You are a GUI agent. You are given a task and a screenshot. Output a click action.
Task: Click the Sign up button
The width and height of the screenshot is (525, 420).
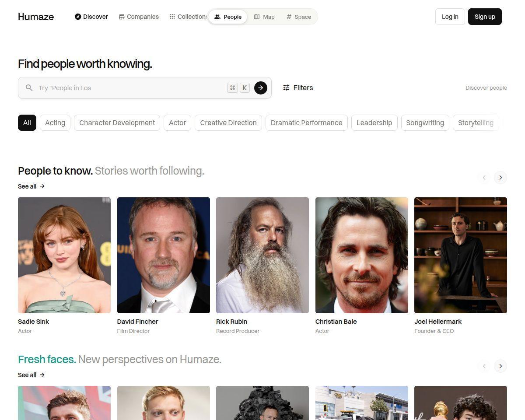tap(485, 17)
